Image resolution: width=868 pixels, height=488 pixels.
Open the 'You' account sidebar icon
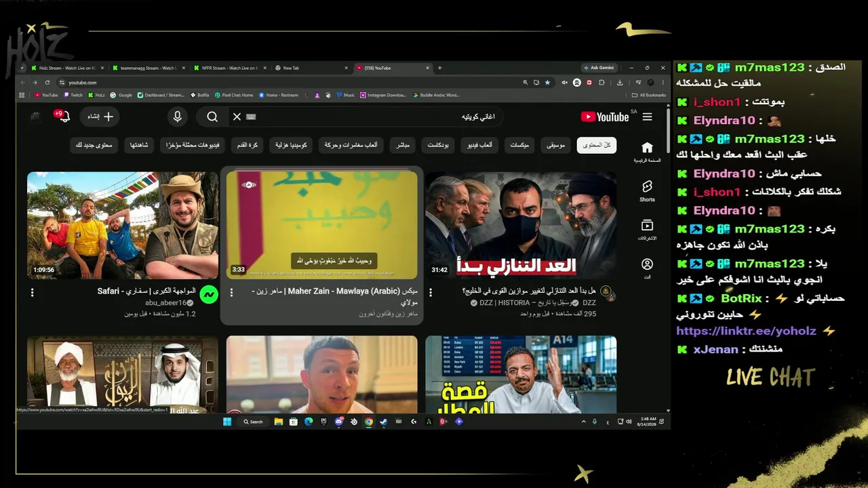point(647,268)
